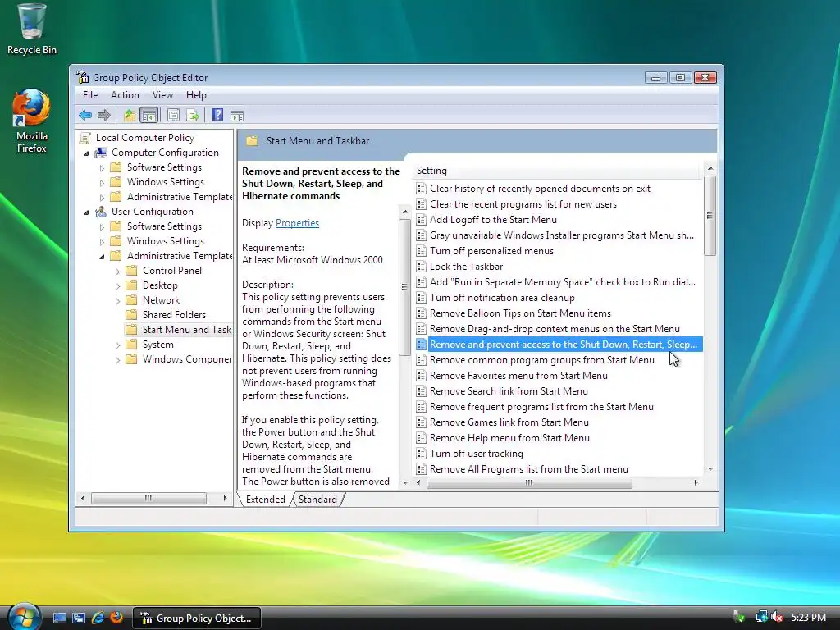Select 'Turn off notification area cleanup'
The width and height of the screenshot is (840, 630).
pyautogui.click(x=502, y=297)
